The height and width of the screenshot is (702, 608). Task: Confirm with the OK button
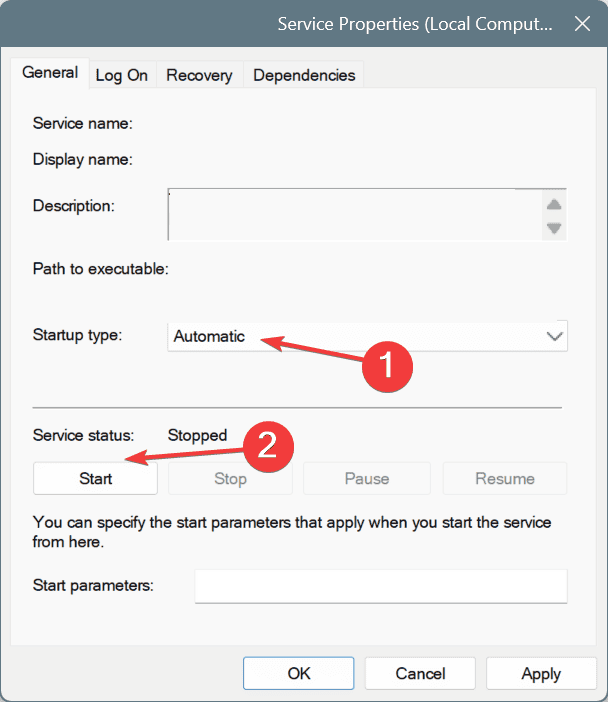pyautogui.click(x=299, y=673)
